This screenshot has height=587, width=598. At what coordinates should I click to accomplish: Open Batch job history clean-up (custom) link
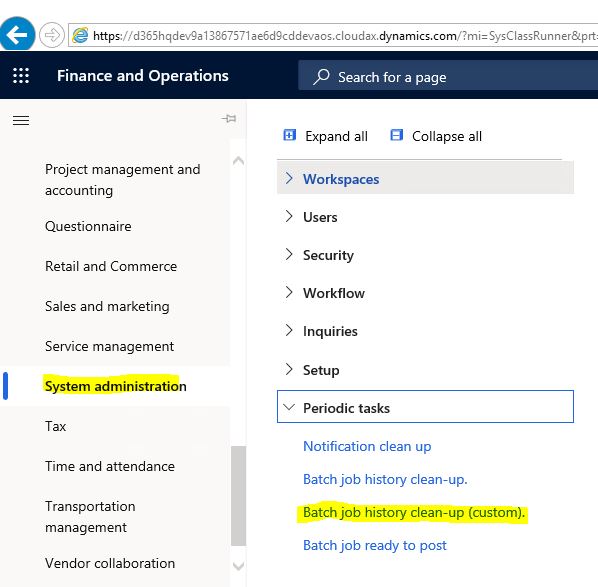coord(413,512)
